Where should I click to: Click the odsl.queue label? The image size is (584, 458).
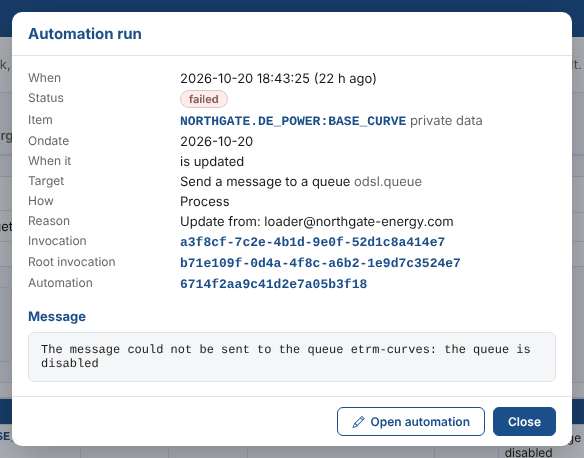388,181
